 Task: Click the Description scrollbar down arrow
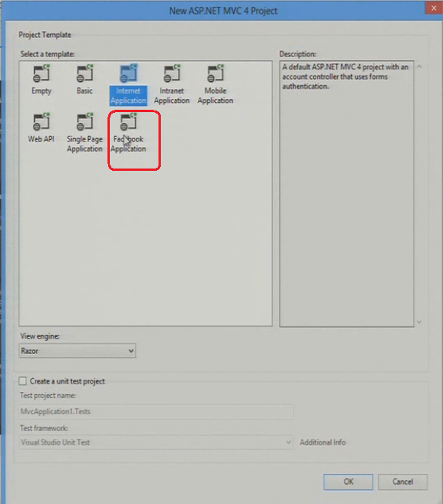(419, 322)
